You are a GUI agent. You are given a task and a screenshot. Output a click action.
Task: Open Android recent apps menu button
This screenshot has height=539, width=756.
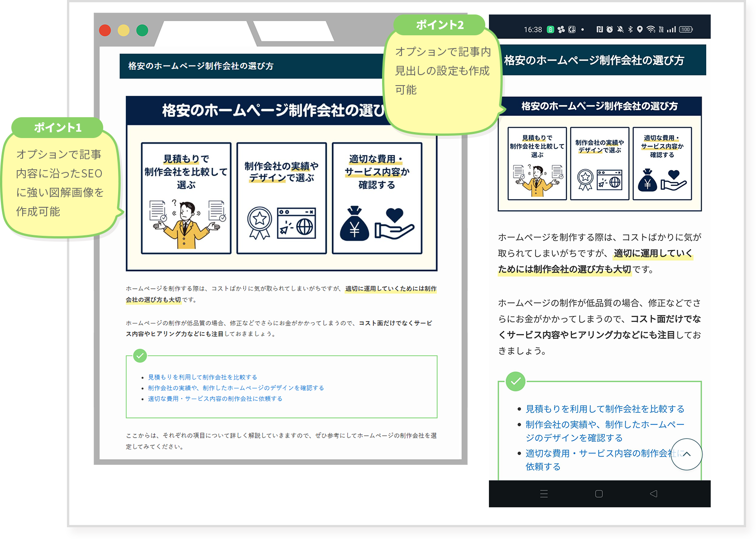coord(544,494)
